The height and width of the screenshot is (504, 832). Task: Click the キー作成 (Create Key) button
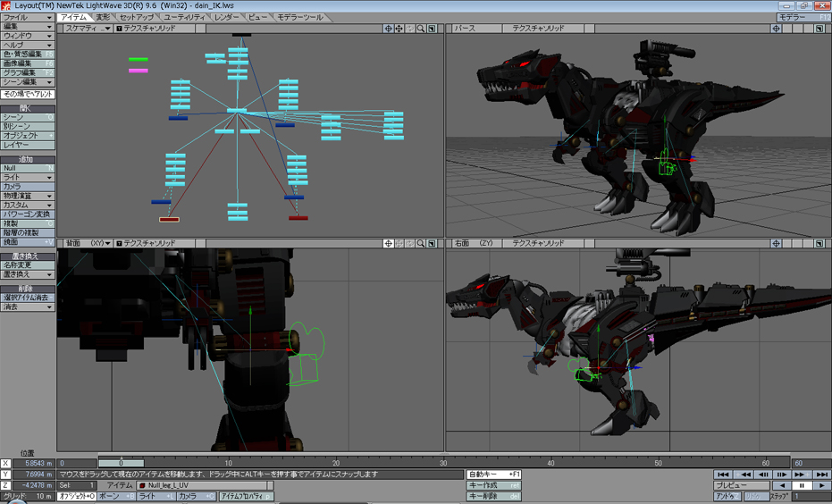coord(493,485)
